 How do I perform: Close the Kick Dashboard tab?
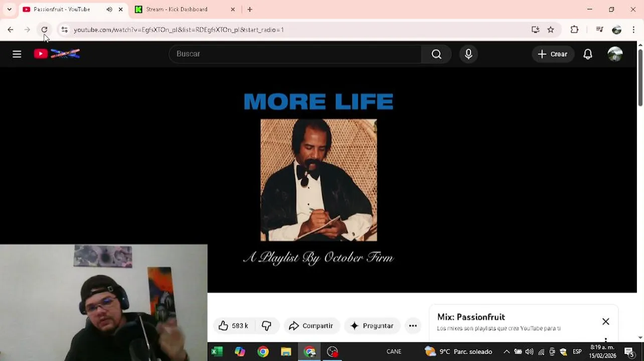(233, 10)
